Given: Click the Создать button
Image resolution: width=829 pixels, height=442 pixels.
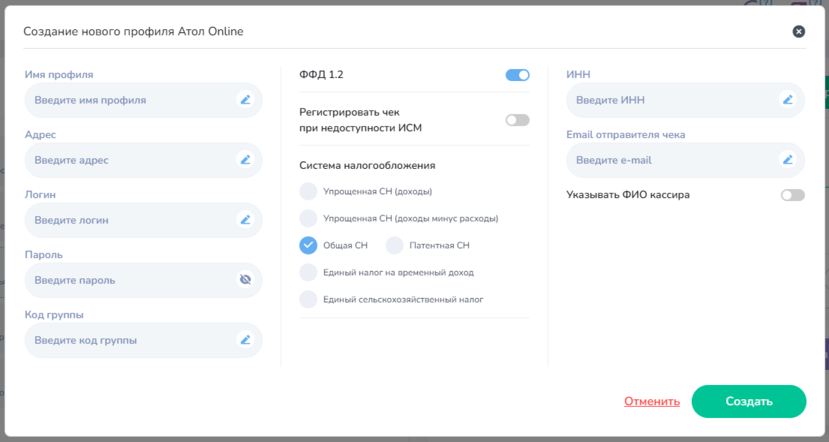Looking at the screenshot, I should click(749, 401).
